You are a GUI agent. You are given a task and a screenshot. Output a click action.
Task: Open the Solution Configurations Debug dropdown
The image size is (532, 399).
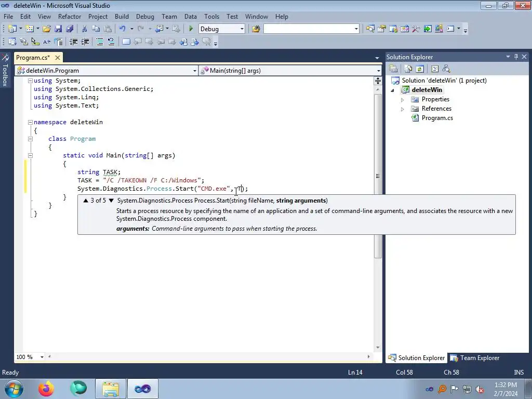point(242,29)
